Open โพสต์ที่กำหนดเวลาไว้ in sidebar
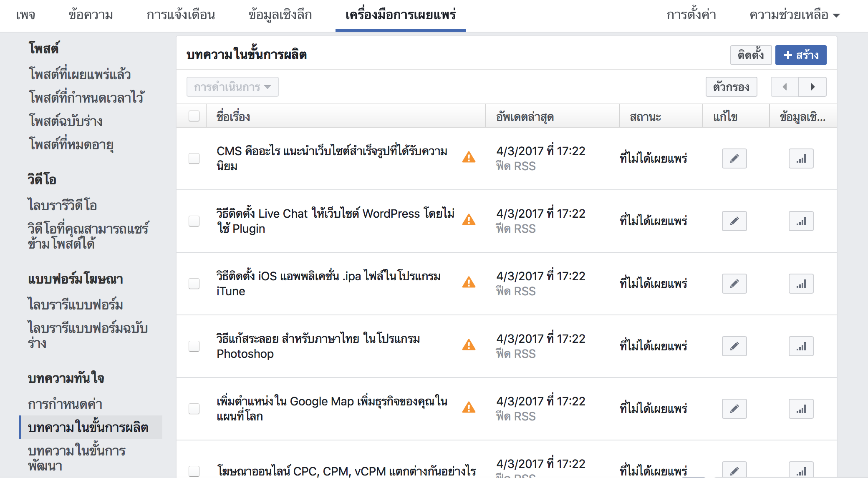 tap(86, 97)
